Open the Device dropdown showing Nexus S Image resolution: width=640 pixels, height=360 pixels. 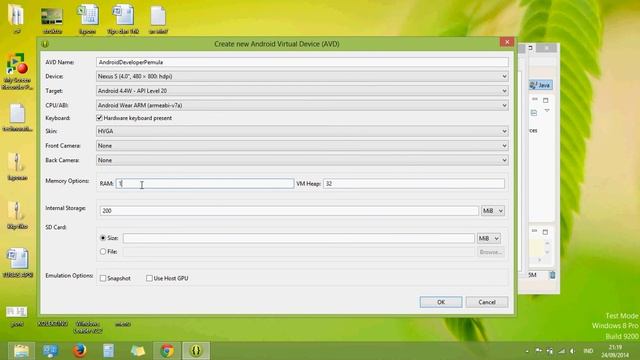pyautogui.click(x=302, y=76)
